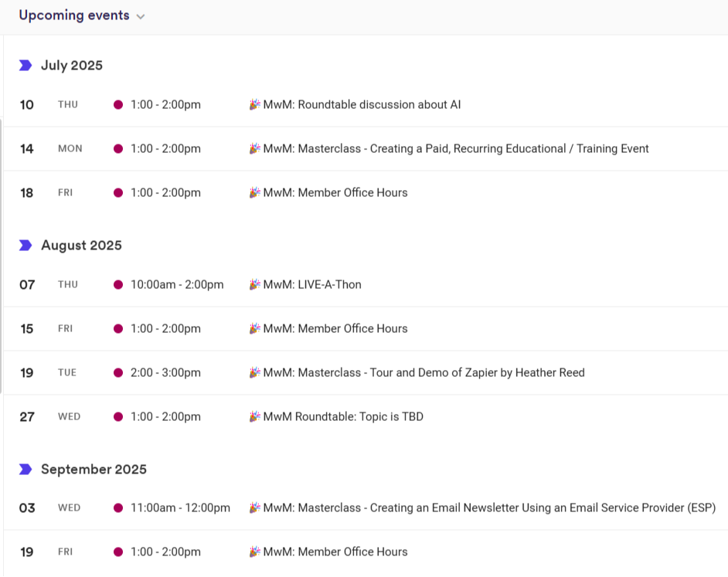The height and width of the screenshot is (577, 728).
Task: Open the Upcoming events dropdown
Action: [x=140, y=16]
